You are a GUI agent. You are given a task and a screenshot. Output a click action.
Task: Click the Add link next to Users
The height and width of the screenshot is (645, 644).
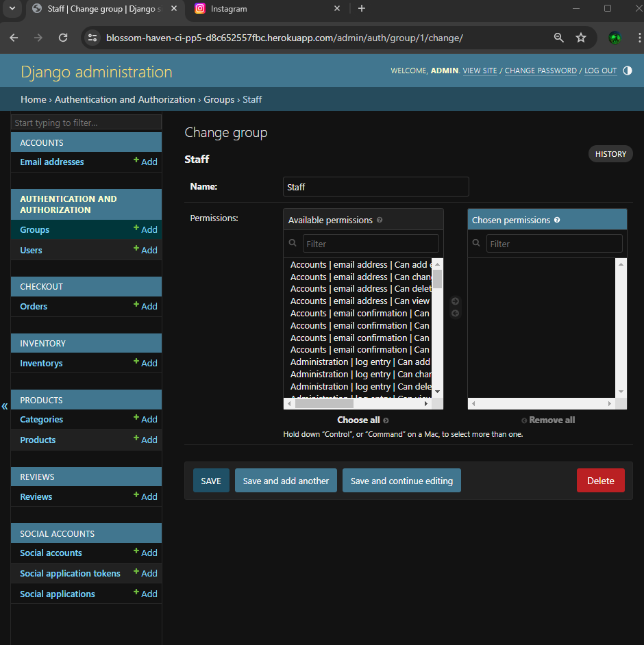pos(146,250)
